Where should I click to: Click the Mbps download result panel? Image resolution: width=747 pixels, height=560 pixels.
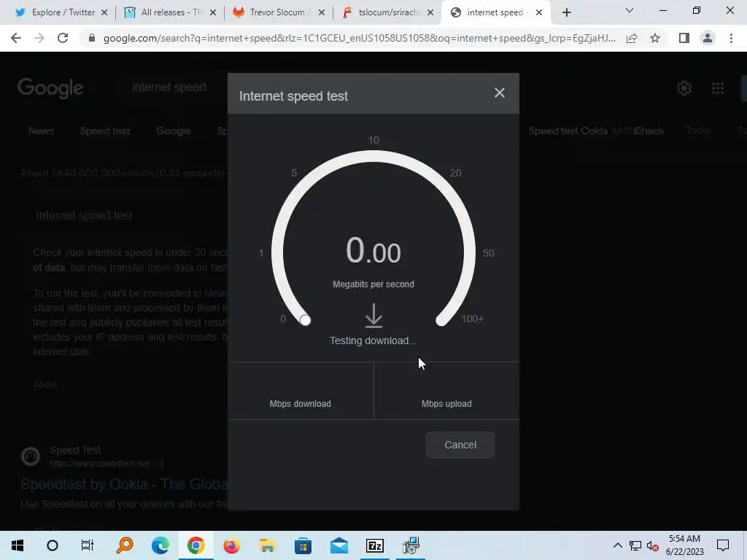click(x=301, y=391)
